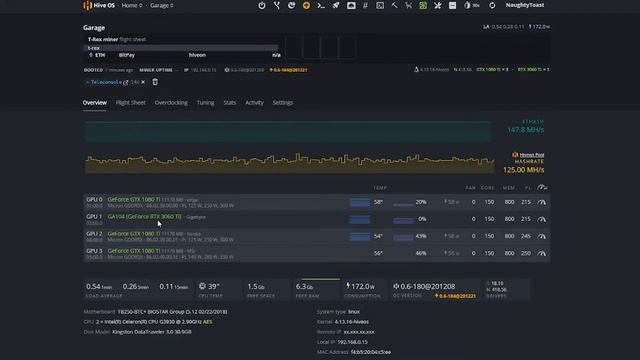640x360 pixels.
Task: Click the Ethash hashrate chart
Action: pos(289,131)
